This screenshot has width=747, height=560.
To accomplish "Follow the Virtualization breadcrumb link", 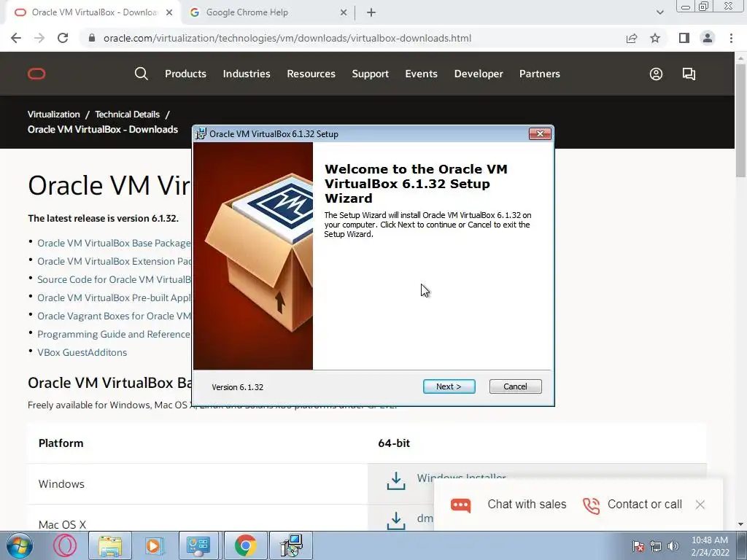I will [54, 114].
